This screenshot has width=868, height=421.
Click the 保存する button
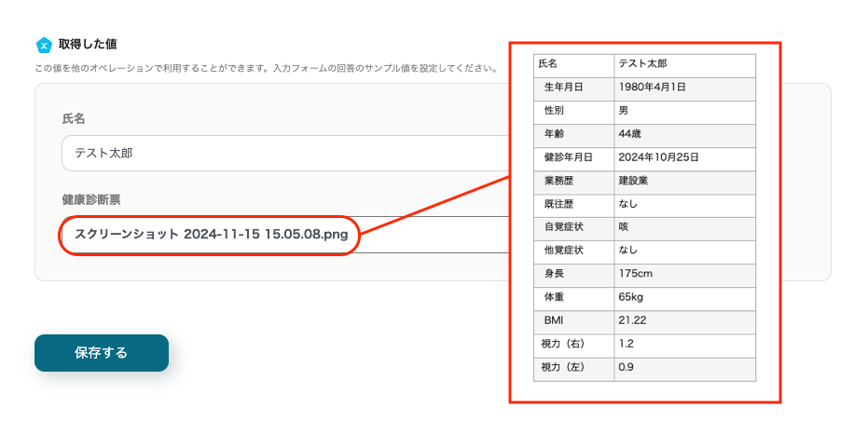(102, 353)
